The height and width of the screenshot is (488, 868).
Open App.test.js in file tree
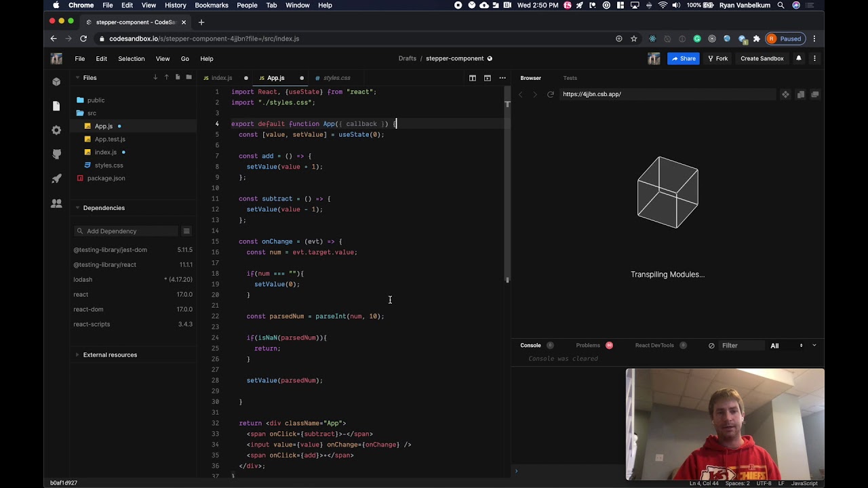coord(110,139)
